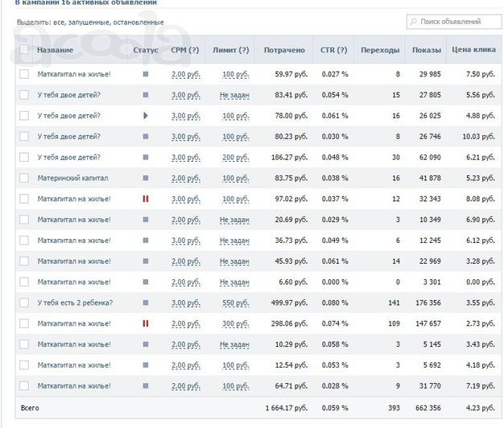Click the Всего totals row label
504x428 pixels.
(30, 408)
